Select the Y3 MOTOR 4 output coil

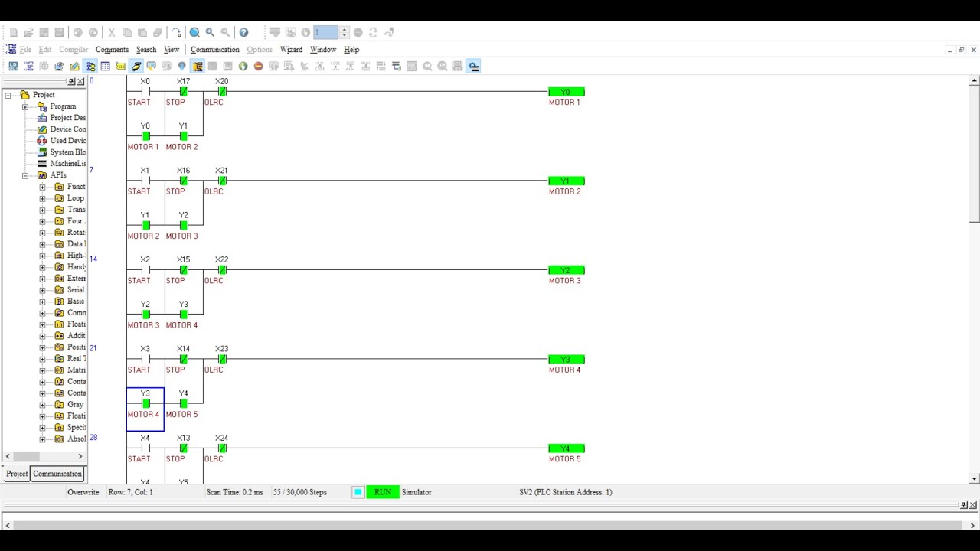(x=567, y=359)
